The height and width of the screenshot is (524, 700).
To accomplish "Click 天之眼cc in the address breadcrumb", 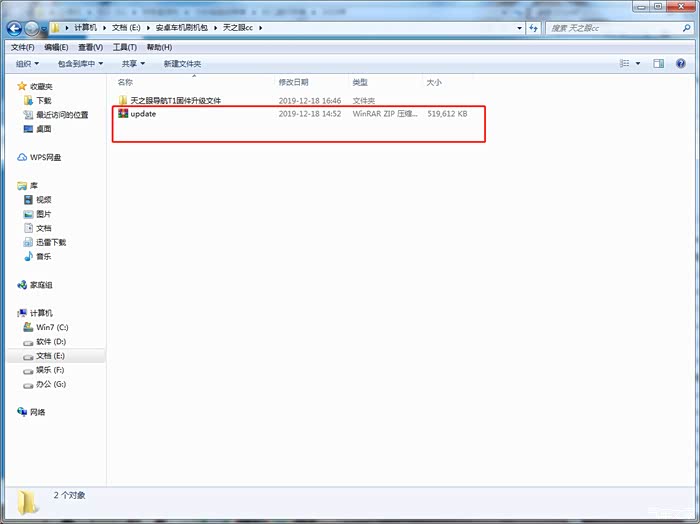I will (x=238, y=28).
